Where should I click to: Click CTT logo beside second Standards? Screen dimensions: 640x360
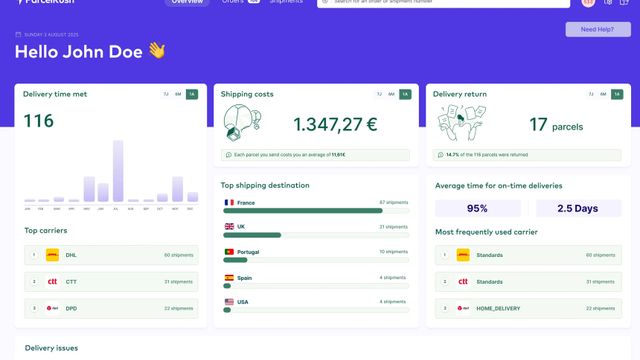pyautogui.click(x=463, y=282)
